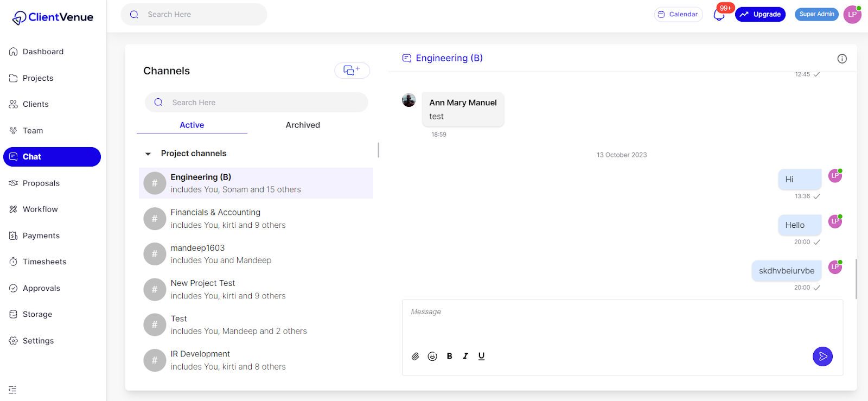The image size is (868, 401).
Task: Switch to the Archived tab
Action: (x=303, y=125)
